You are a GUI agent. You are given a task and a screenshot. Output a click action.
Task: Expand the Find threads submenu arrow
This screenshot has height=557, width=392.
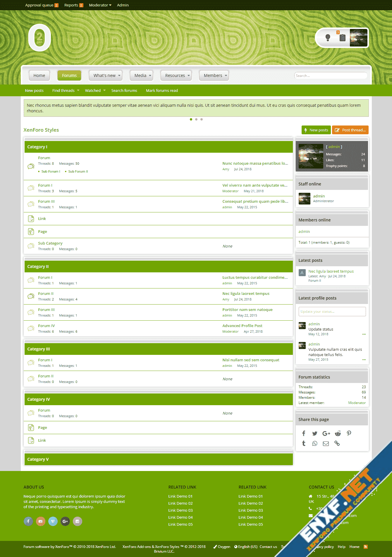point(78,90)
